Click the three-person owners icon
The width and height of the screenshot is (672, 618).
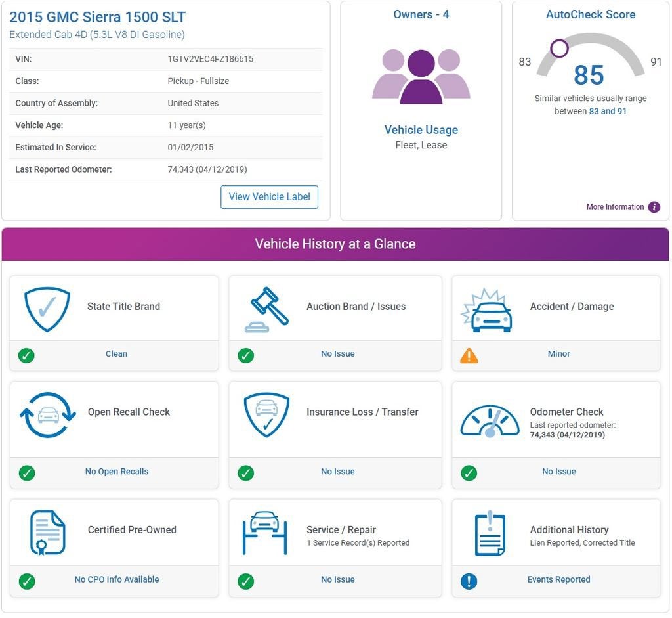pos(421,77)
